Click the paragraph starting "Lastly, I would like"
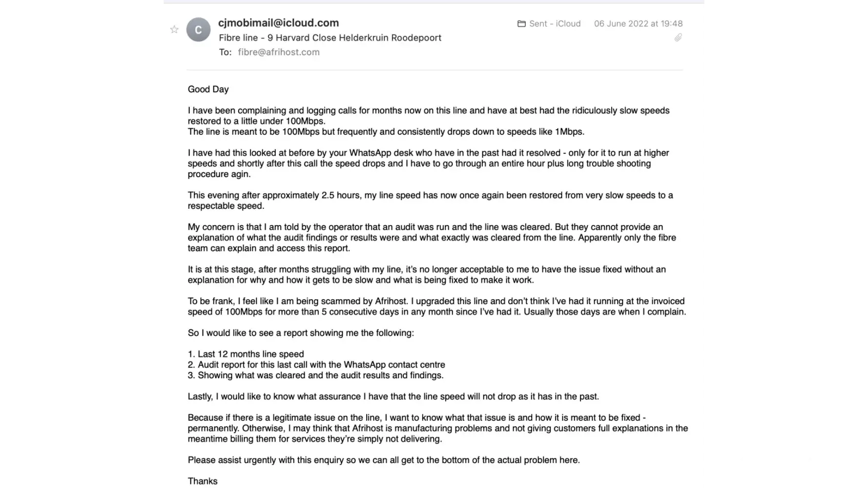Screen dimensions: 868x488 coord(393,396)
